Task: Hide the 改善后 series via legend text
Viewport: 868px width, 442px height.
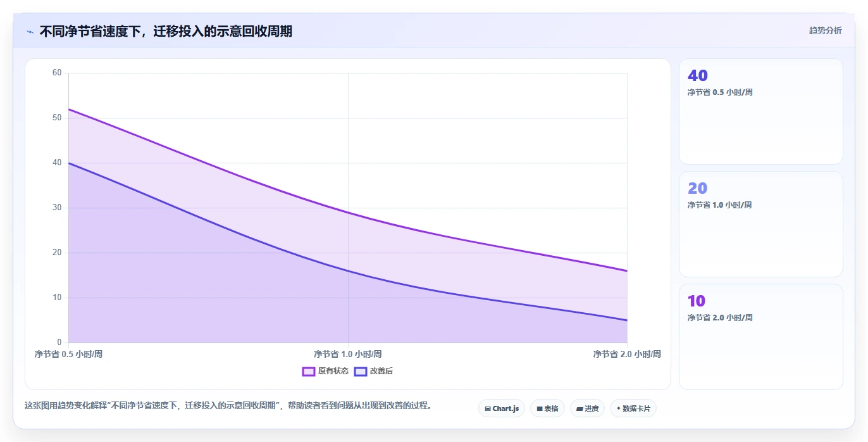Action: [x=381, y=371]
